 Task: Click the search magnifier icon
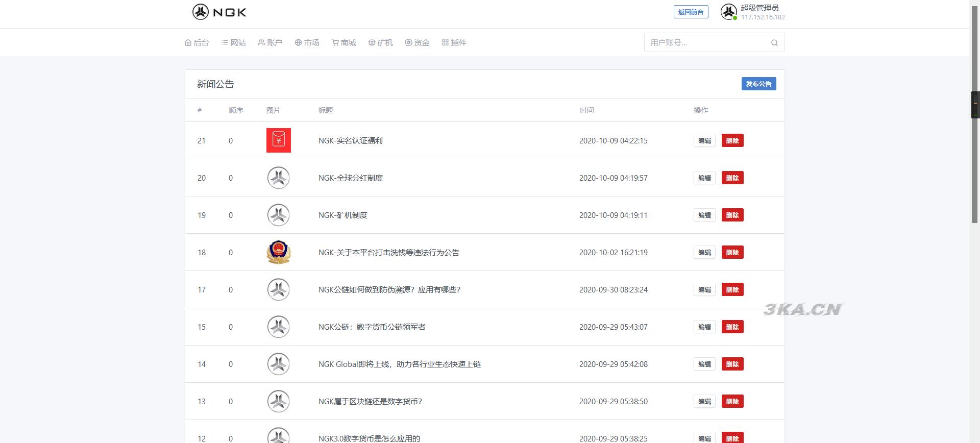click(x=774, y=43)
